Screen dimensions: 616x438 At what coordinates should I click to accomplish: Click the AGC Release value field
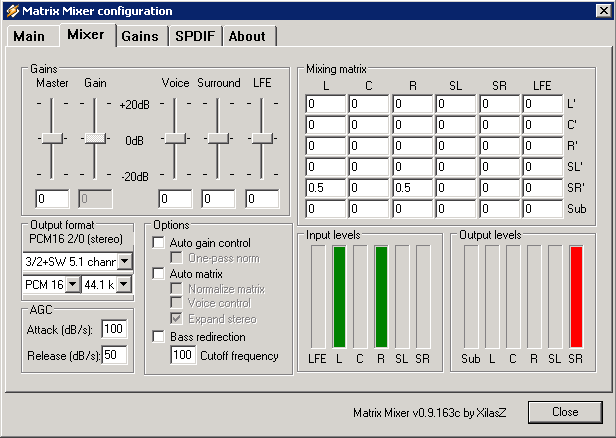(x=114, y=355)
